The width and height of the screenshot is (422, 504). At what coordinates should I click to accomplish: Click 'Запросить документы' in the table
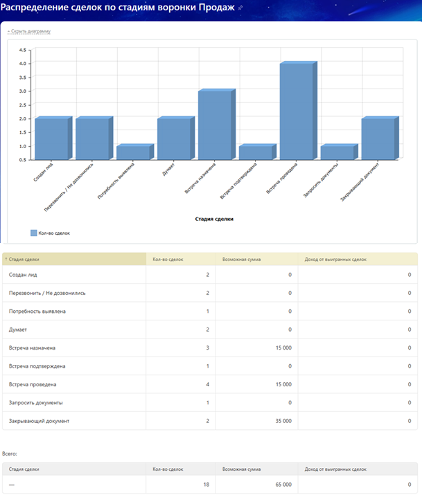[36, 403]
